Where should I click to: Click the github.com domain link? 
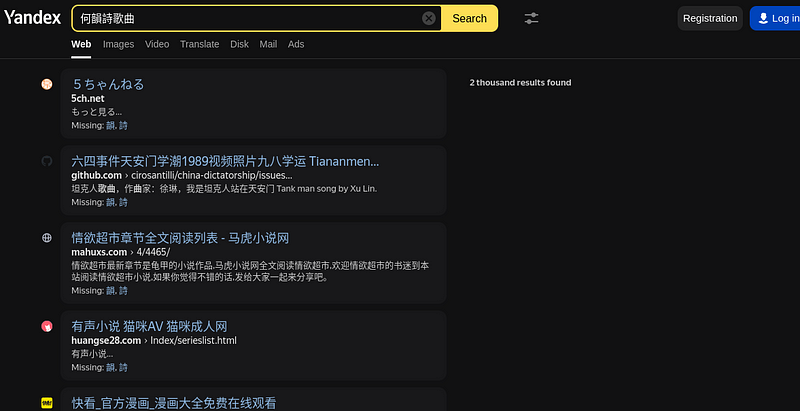tap(96, 175)
